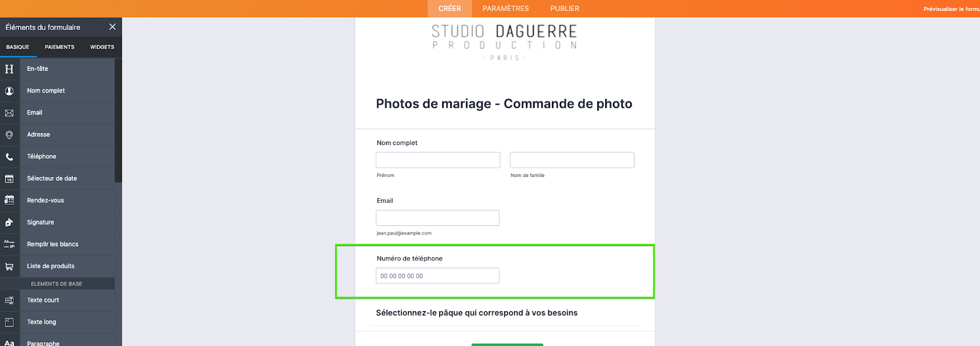Click the Email envelope icon

click(x=9, y=113)
